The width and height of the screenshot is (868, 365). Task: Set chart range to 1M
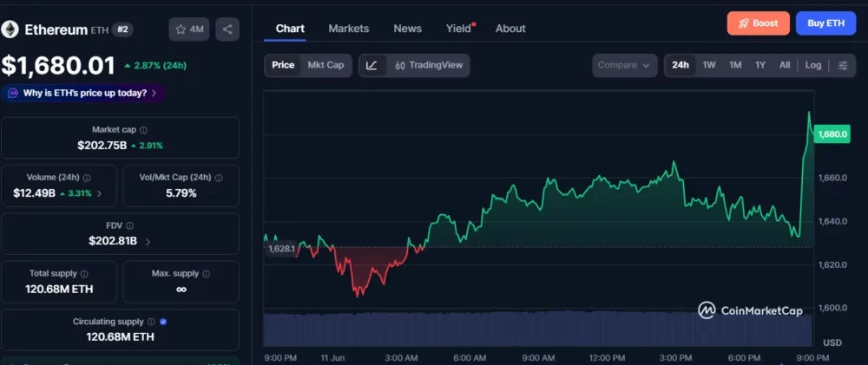(735, 65)
